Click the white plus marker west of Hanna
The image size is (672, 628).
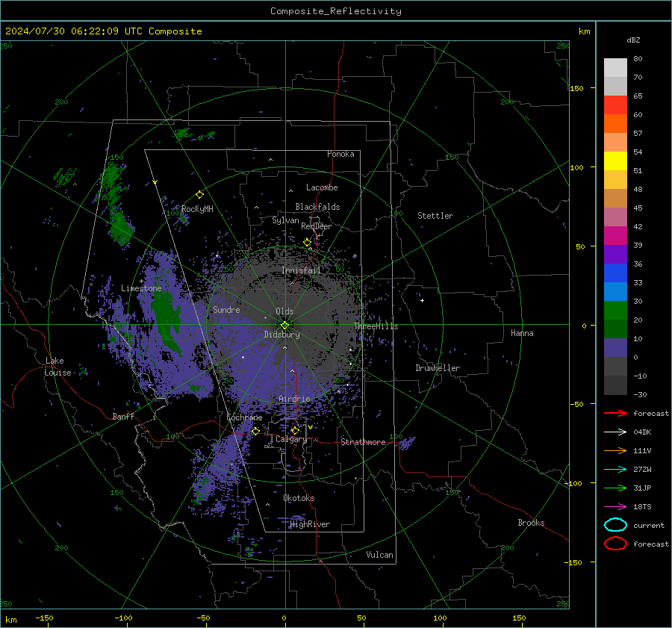pos(422,300)
